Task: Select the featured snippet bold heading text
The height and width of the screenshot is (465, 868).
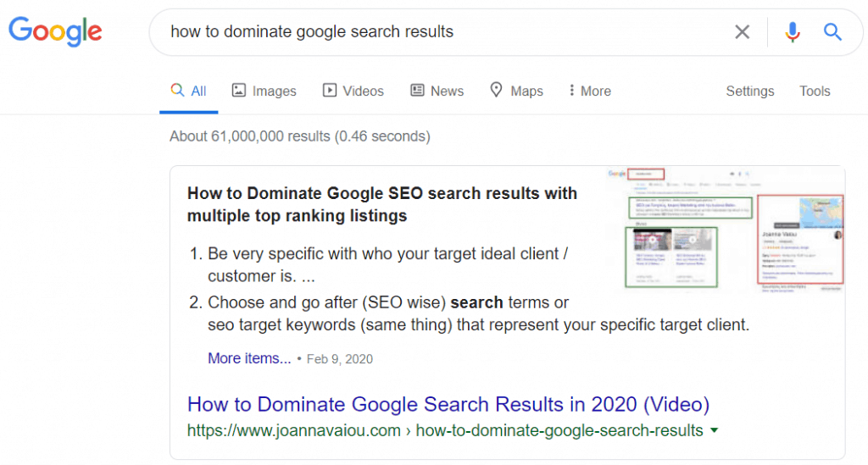Action: (x=382, y=204)
